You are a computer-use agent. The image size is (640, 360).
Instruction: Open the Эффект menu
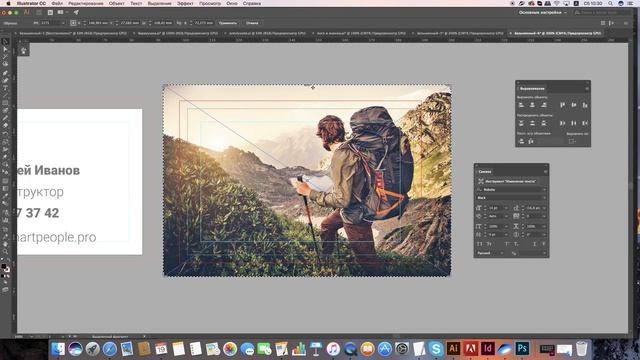[x=185, y=3]
